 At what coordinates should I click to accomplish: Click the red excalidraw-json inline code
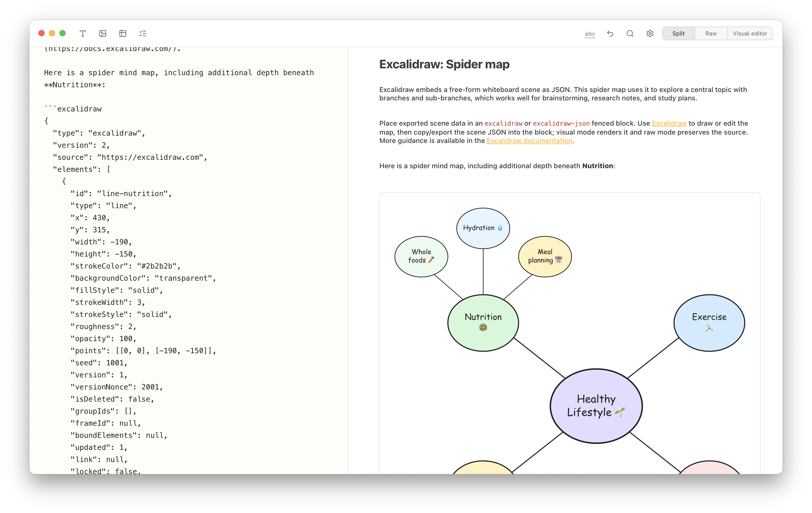561,124
